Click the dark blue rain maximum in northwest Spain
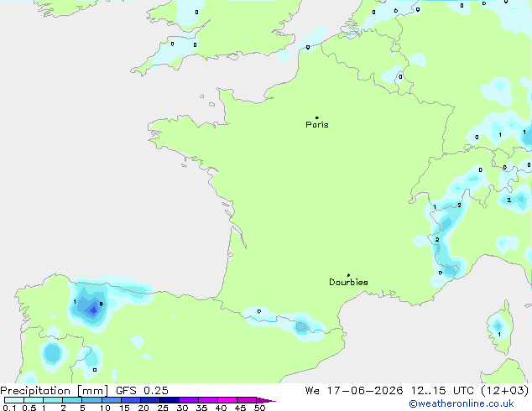Viewport: 532px width, 411px height. [x=92, y=310]
